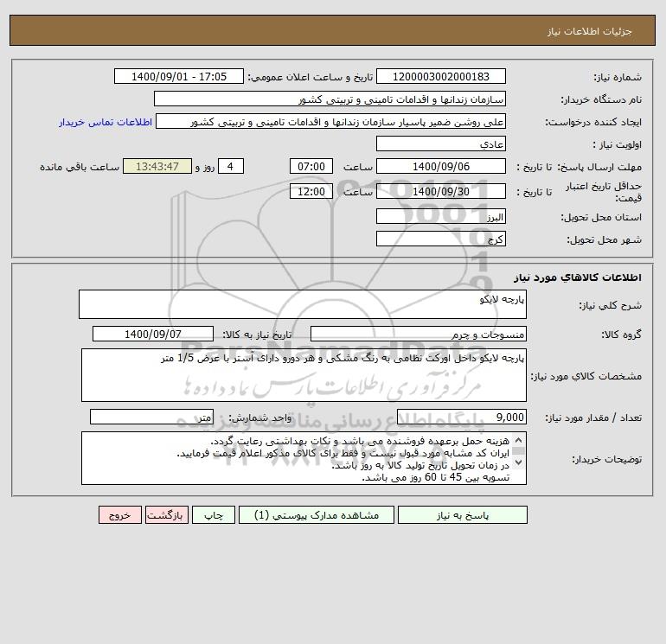
Task: Click the buyer organization name field
Action: pos(330,99)
